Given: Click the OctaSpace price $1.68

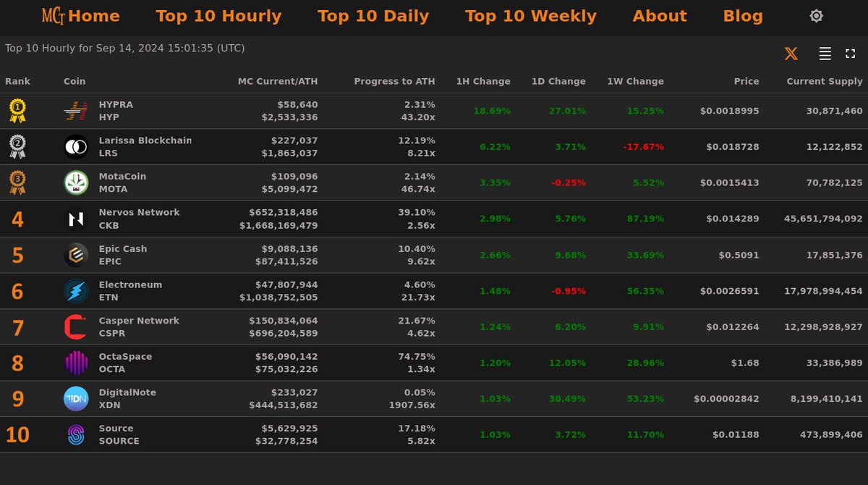Looking at the screenshot, I should 746,363.
